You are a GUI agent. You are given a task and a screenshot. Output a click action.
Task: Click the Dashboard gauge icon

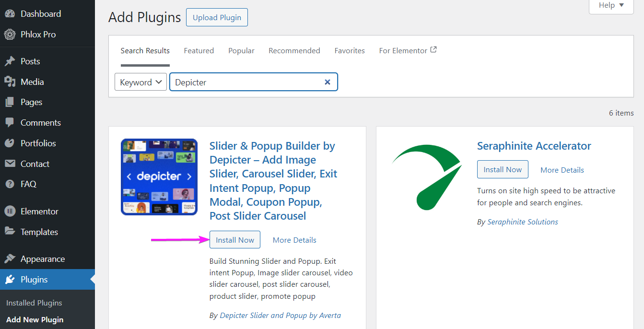pos(10,14)
